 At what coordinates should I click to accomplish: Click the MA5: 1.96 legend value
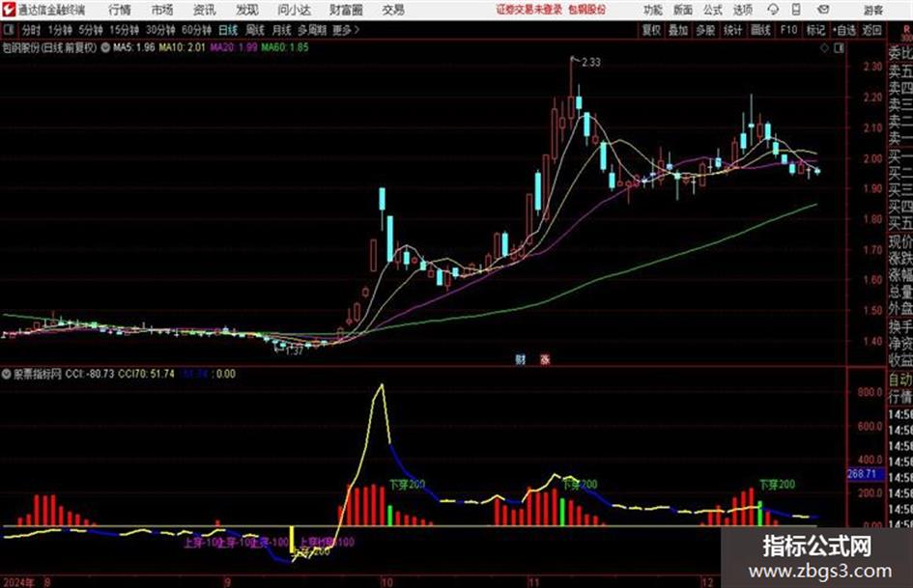pos(134,47)
